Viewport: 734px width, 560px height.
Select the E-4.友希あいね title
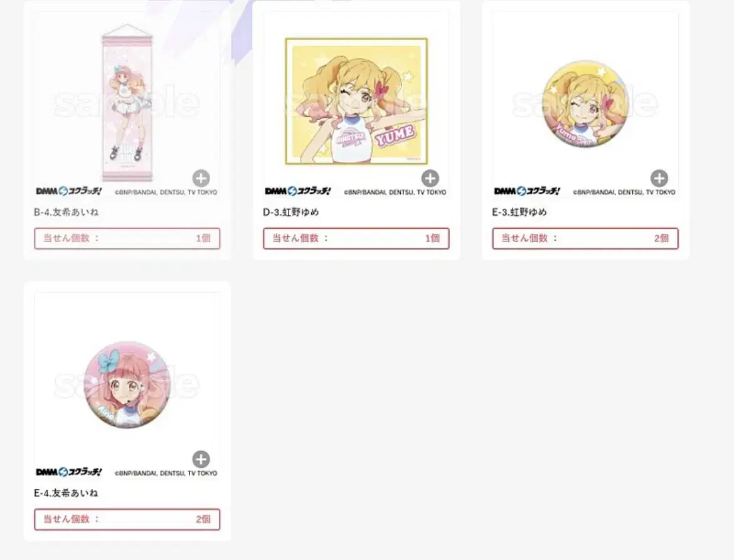tap(66, 493)
